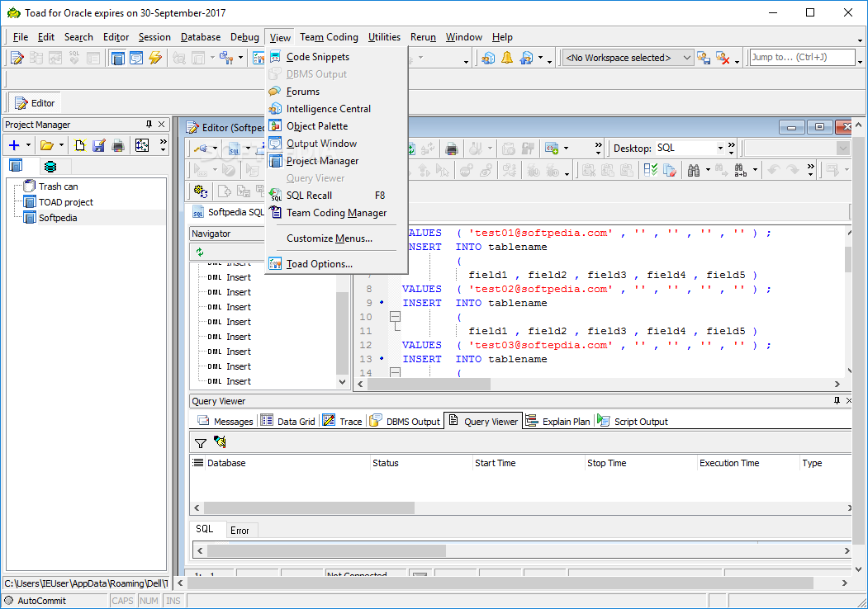The width and height of the screenshot is (868, 609).
Task: Click the teal database icon tab in Project Manager
Action: click(x=50, y=166)
